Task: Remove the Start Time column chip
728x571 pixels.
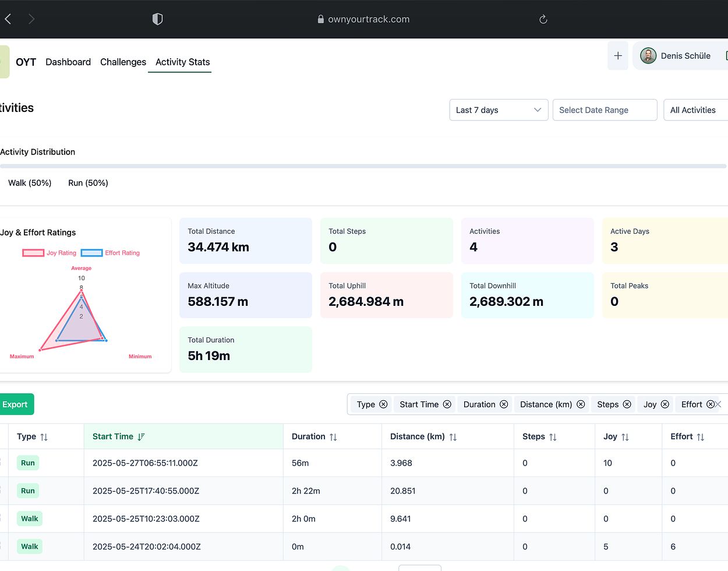Action: point(447,404)
